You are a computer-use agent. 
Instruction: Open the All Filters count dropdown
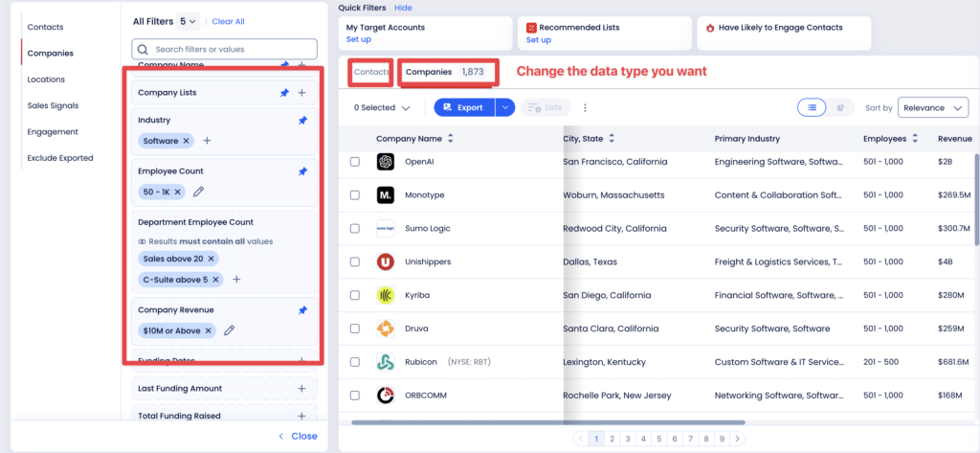point(189,21)
